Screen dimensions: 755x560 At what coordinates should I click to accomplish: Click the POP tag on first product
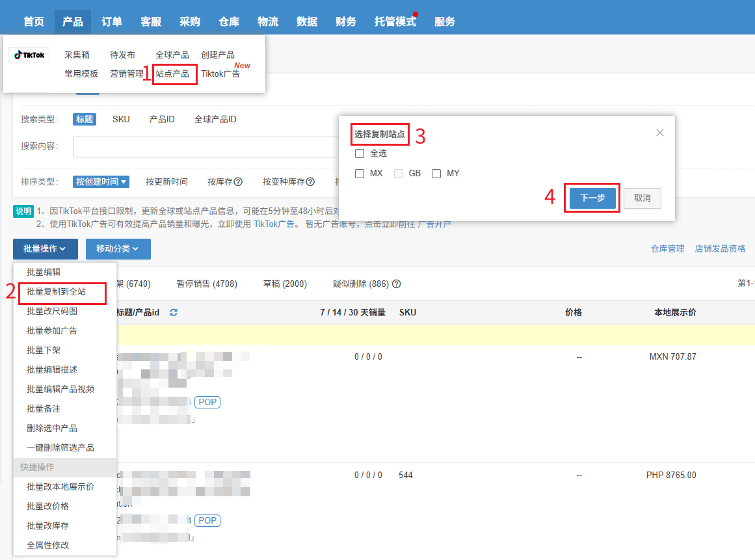pos(207,403)
